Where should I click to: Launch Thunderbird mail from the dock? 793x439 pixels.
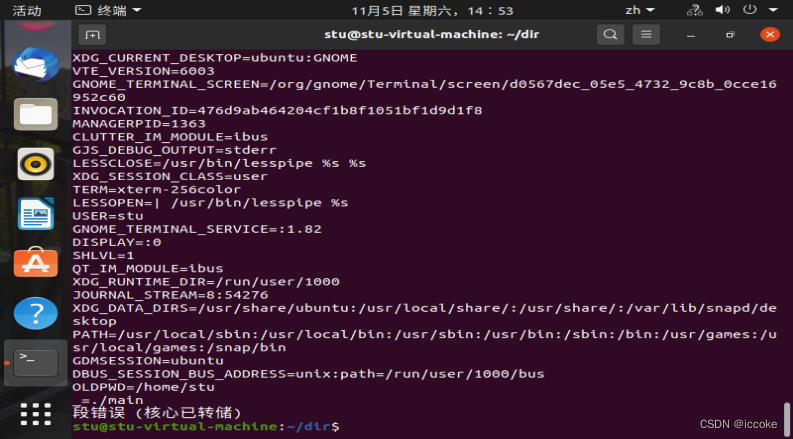coord(36,64)
